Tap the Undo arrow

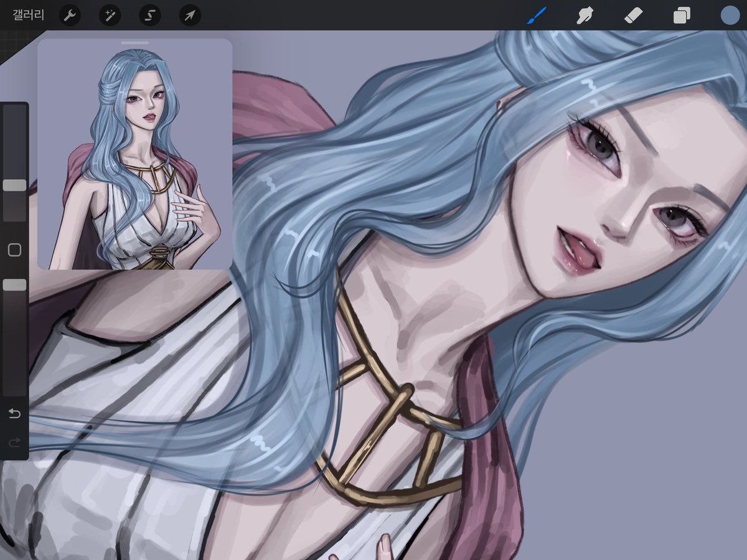(x=14, y=413)
